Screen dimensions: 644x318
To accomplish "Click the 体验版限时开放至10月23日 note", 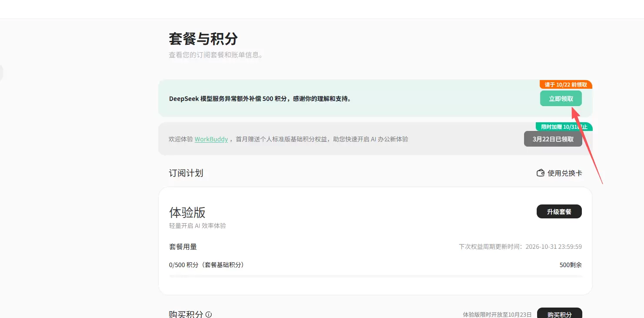I will click(x=497, y=315).
